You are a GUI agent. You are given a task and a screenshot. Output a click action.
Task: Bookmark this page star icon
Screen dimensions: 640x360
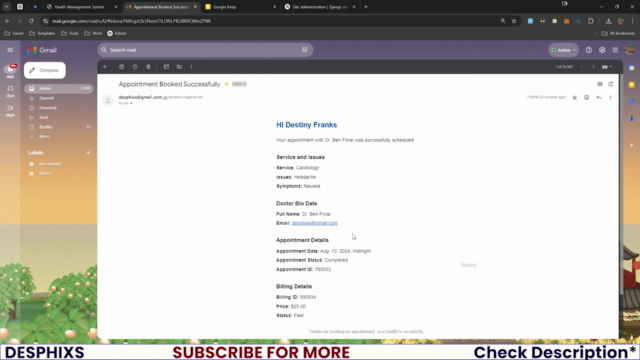[514, 21]
